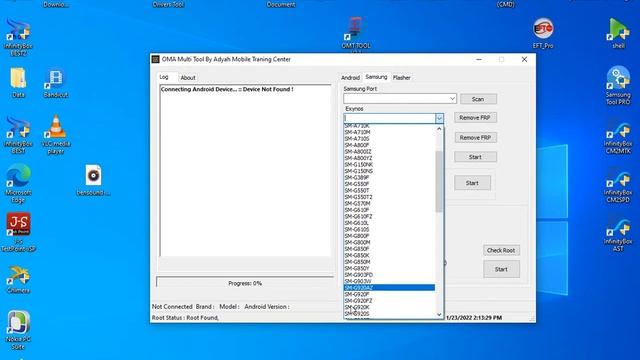Click OMA Multi Tool title bar icon

click(156, 59)
